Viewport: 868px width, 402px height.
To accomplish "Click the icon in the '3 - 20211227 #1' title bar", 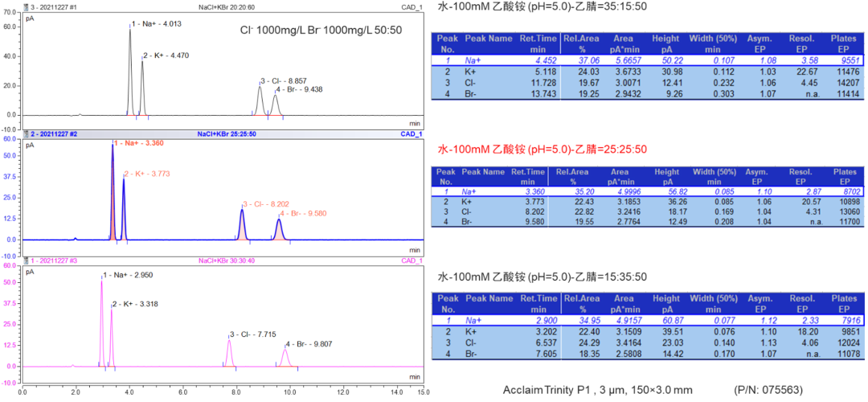I will pyautogui.click(x=26, y=6).
